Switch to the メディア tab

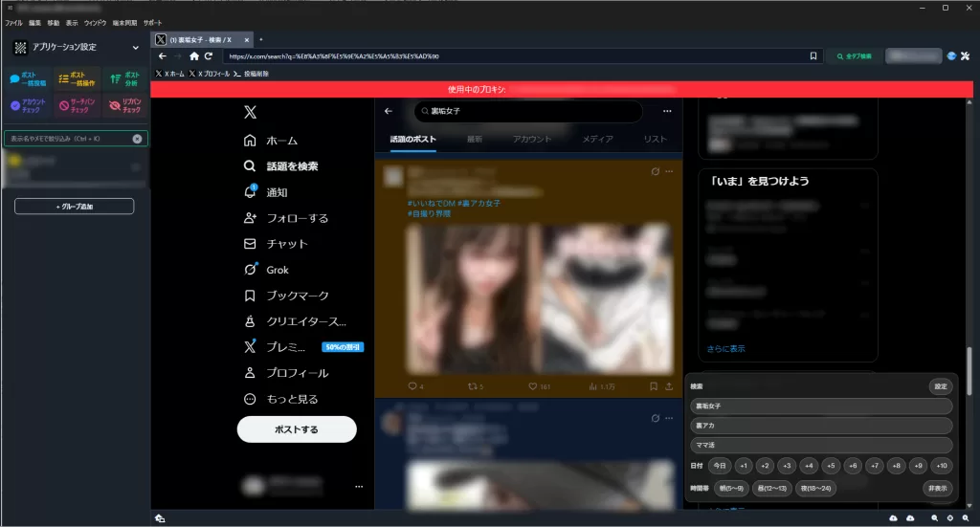pos(597,140)
